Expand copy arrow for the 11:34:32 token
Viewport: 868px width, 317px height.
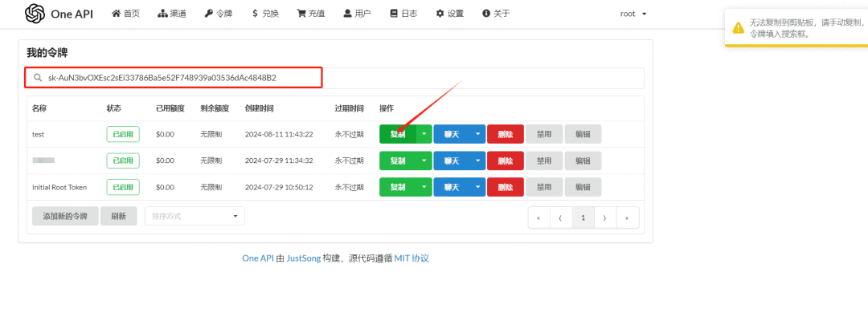pyautogui.click(x=424, y=161)
